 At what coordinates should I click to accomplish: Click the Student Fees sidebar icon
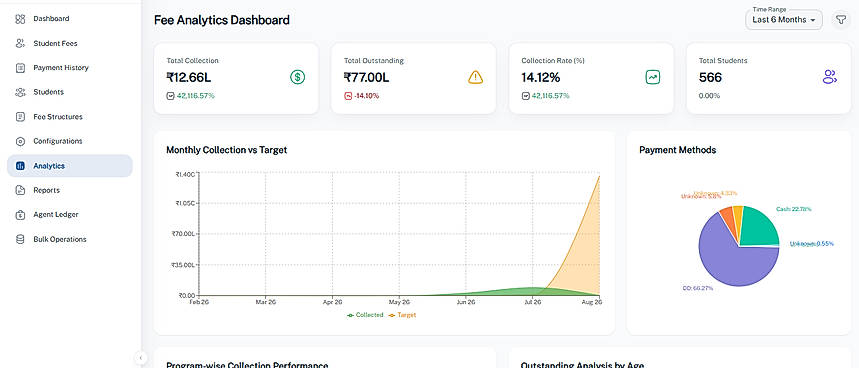[x=20, y=43]
